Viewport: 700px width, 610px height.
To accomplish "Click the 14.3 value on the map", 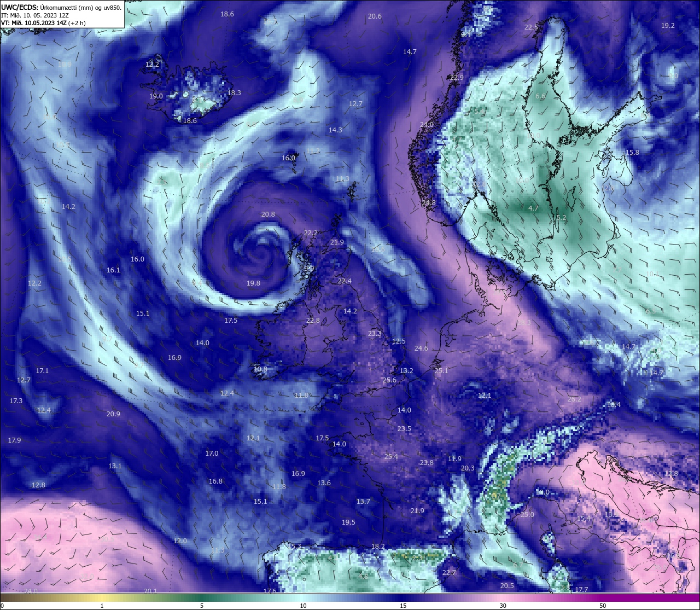I will [335, 130].
